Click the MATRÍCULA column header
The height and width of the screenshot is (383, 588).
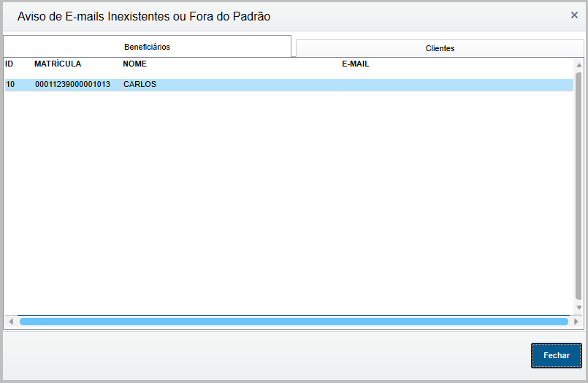tap(58, 64)
